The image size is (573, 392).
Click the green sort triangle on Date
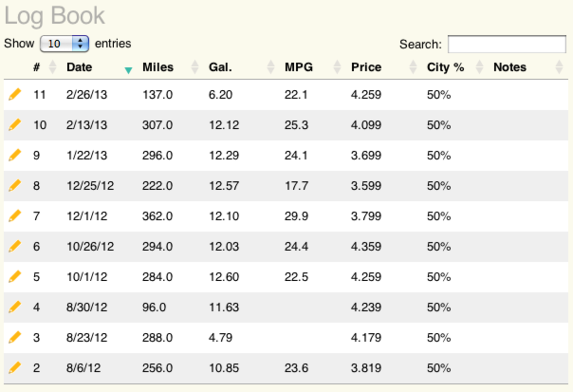(127, 70)
